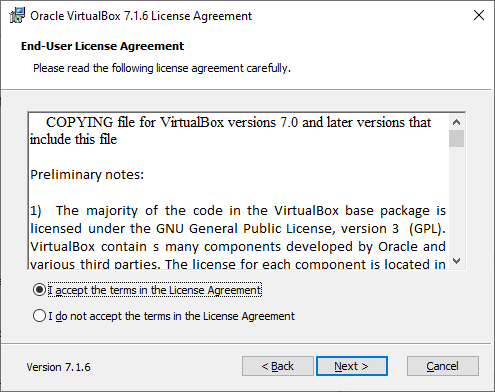Viewport: 495px width, 392px height.
Task: Go back with the "< Back" button
Action: click(278, 366)
